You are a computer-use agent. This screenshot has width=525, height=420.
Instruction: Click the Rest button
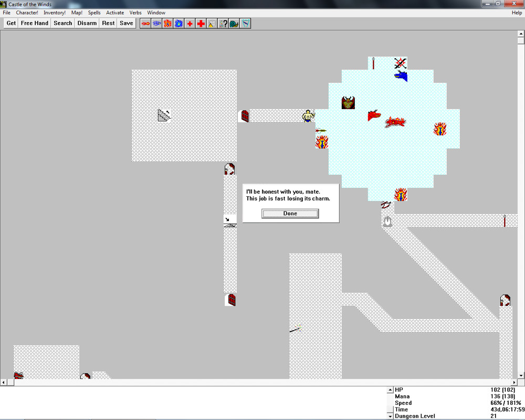tap(108, 24)
